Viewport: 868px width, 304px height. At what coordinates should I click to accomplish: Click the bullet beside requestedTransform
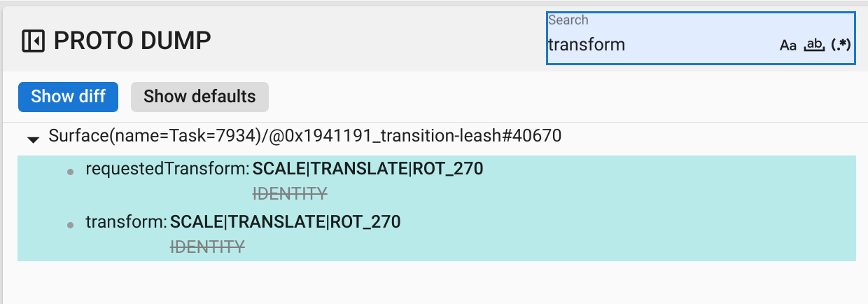point(70,172)
